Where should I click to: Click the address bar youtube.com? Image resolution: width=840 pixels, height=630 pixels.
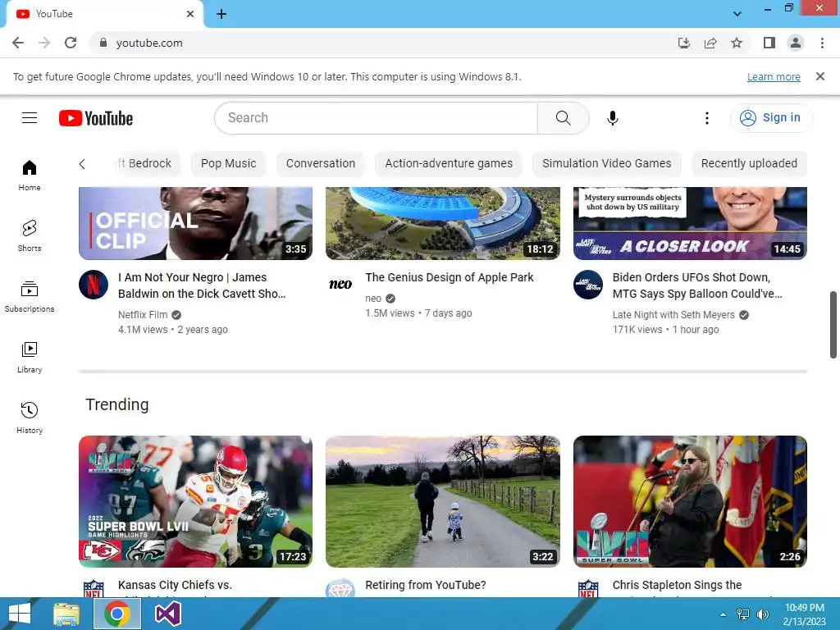click(x=149, y=43)
